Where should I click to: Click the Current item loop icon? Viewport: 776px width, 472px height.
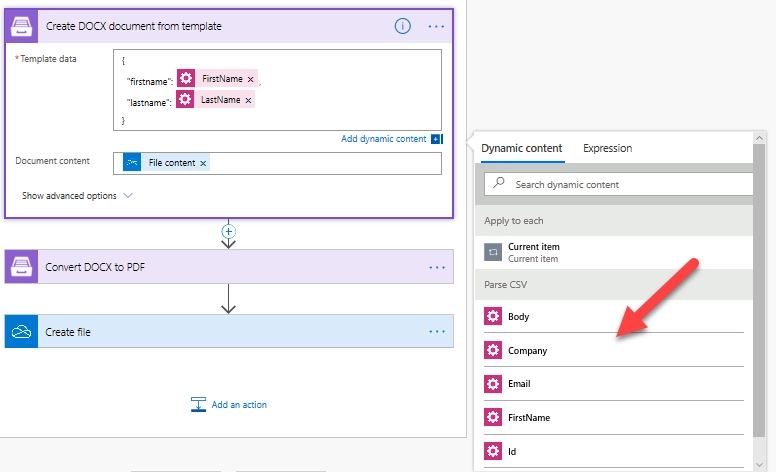493,252
